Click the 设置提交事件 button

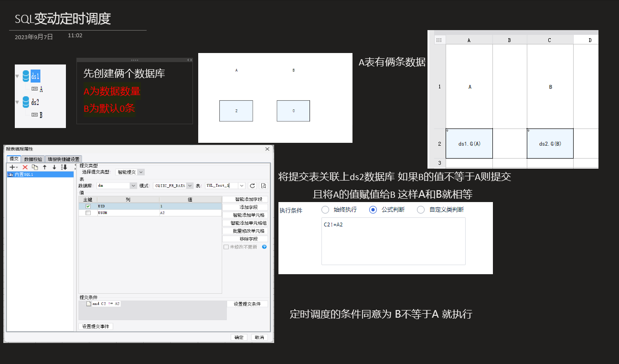(x=96, y=327)
